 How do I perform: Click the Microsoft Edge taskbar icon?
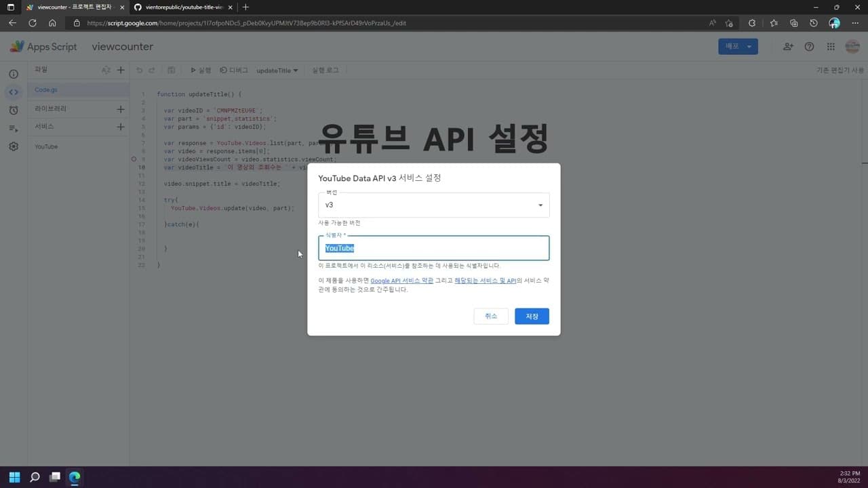(75, 477)
